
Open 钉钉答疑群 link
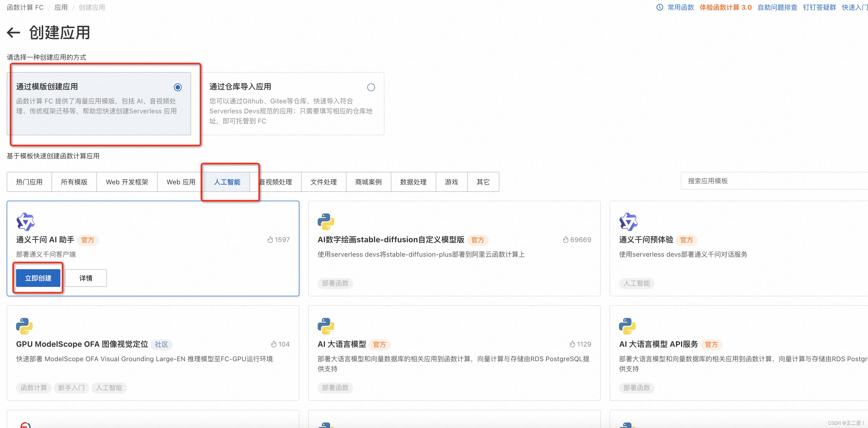(819, 7)
